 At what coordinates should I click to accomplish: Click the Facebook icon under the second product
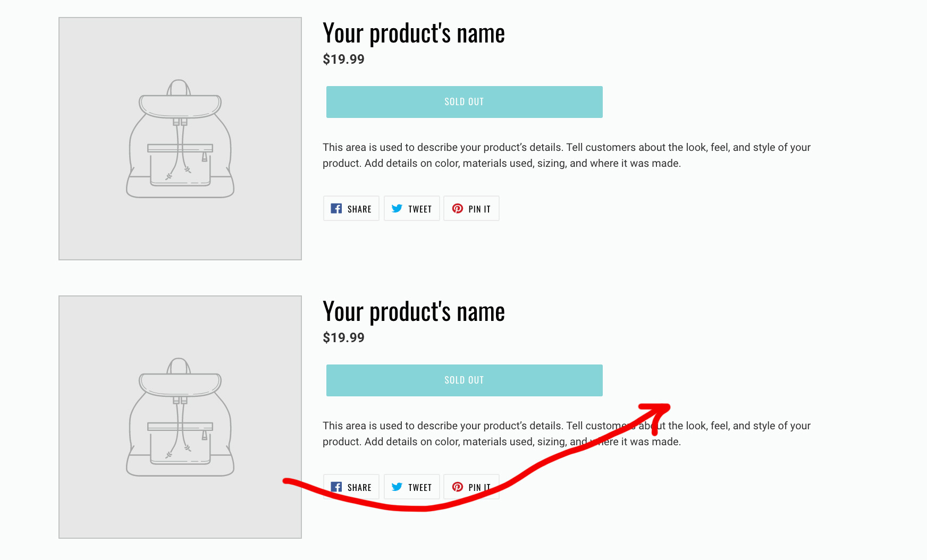pyautogui.click(x=336, y=487)
